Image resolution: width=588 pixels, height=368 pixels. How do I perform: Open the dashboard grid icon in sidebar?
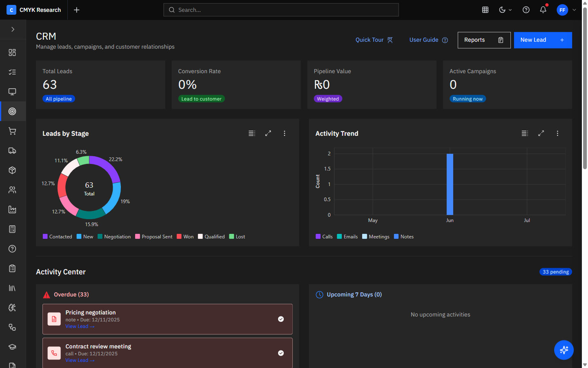point(12,52)
